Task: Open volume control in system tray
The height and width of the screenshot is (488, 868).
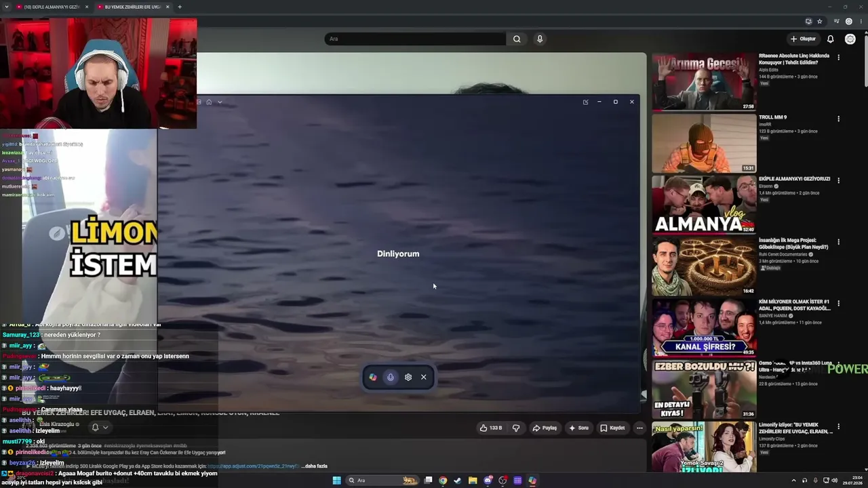Action: tap(834, 481)
